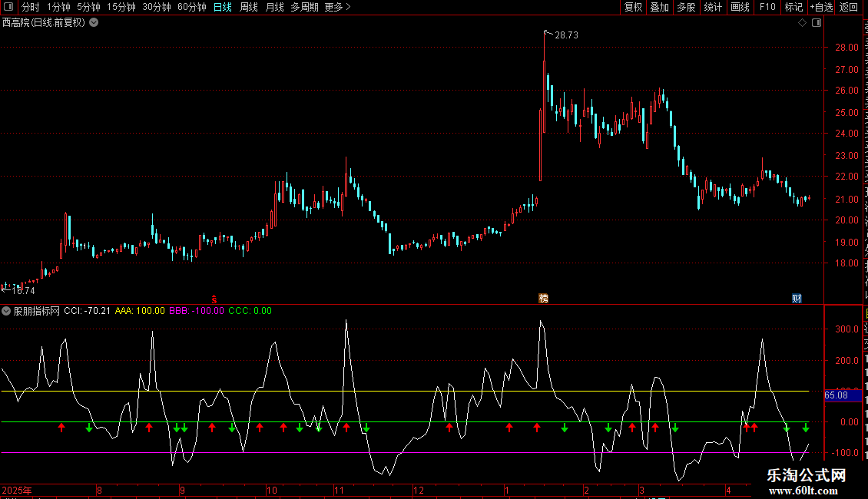Click the month 12 label on time axis

419,490
